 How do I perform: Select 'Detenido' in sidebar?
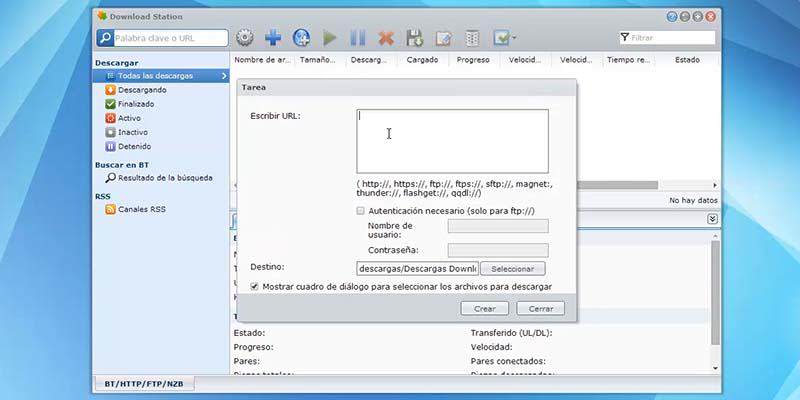click(135, 146)
